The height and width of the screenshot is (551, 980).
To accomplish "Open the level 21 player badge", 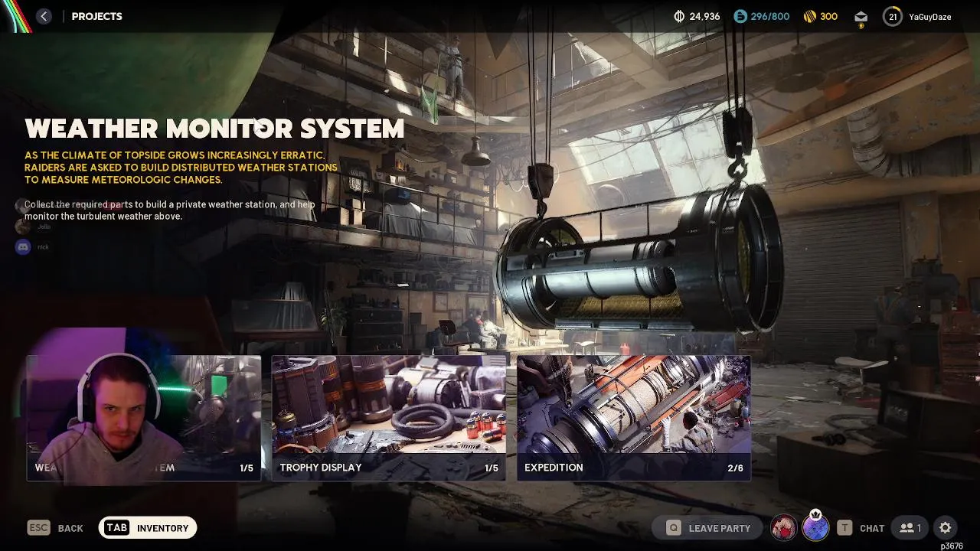I will [892, 16].
